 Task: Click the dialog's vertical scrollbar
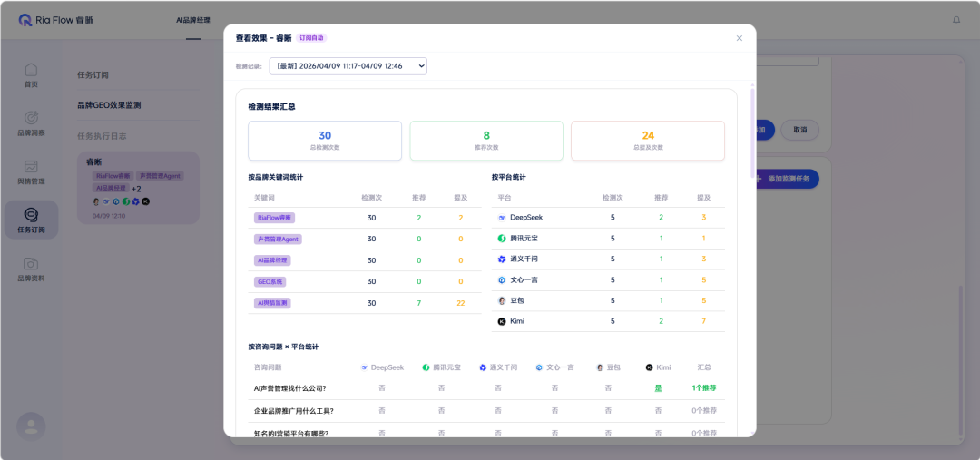click(x=750, y=136)
